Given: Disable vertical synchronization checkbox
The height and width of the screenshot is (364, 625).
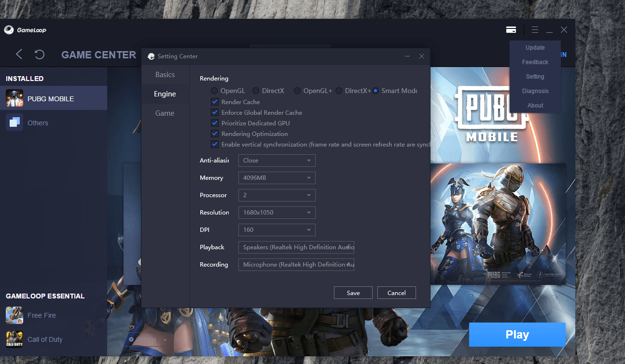Looking at the screenshot, I should click(x=215, y=144).
